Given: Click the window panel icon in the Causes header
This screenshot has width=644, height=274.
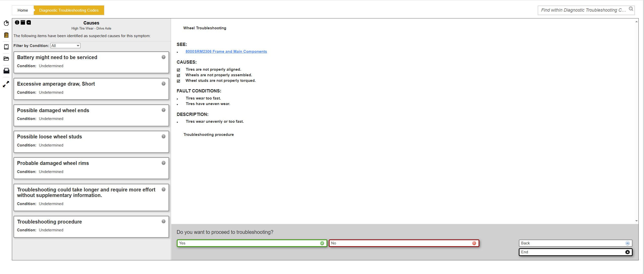Looking at the screenshot, I should pyautogui.click(x=23, y=22).
